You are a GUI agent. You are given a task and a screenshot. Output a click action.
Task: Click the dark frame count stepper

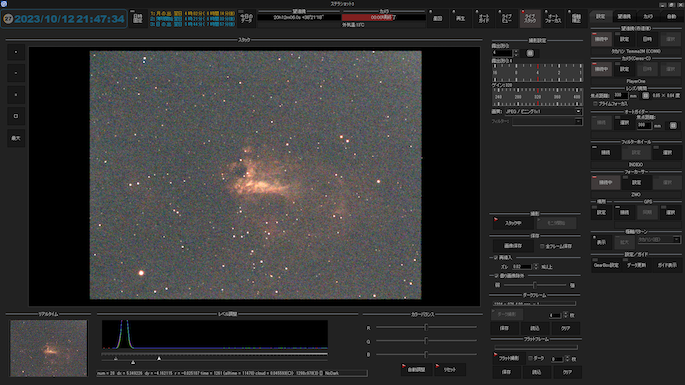(x=565, y=315)
